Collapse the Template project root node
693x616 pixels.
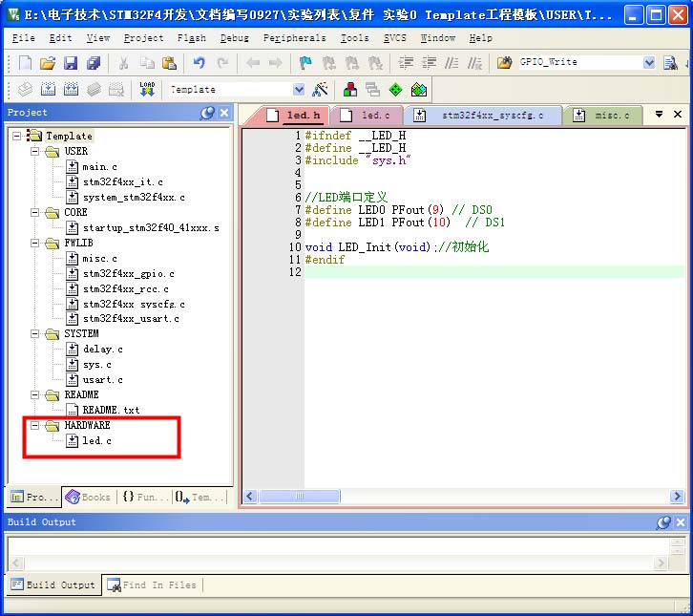click(x=17, y=136)
